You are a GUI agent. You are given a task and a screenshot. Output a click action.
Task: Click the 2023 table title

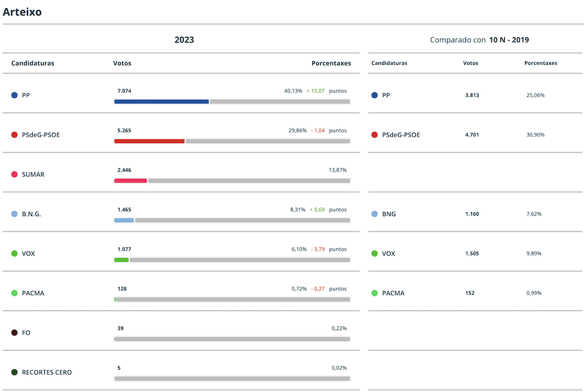[x=184, y=40]
